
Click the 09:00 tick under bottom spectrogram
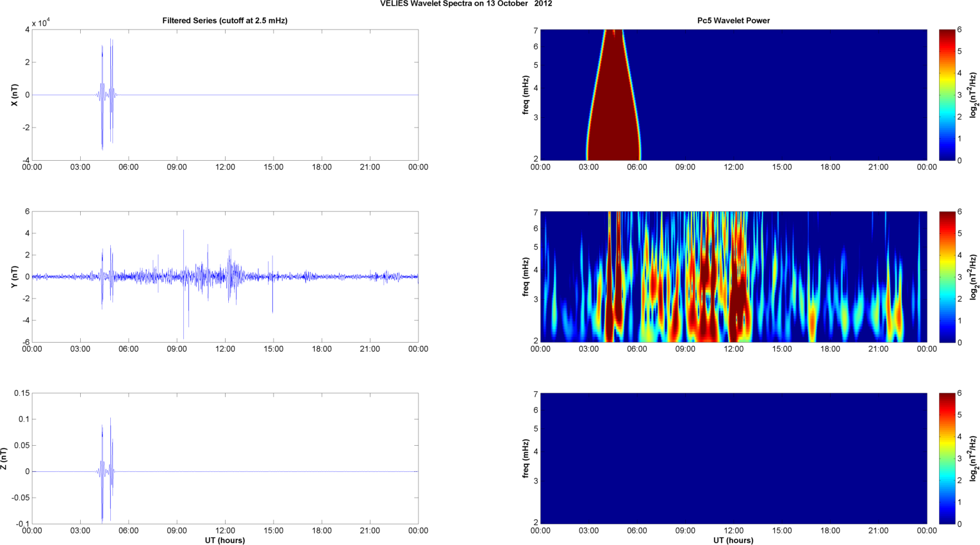(685, 531)
